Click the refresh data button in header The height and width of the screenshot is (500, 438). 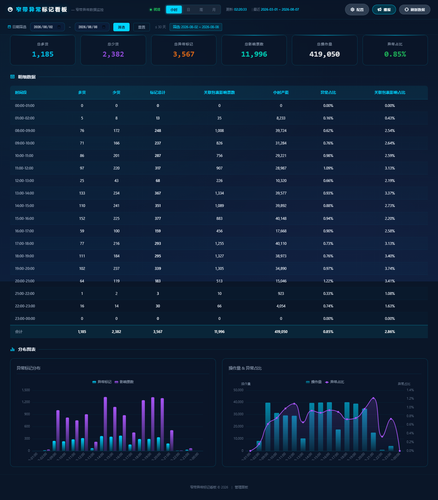point(415,10)
